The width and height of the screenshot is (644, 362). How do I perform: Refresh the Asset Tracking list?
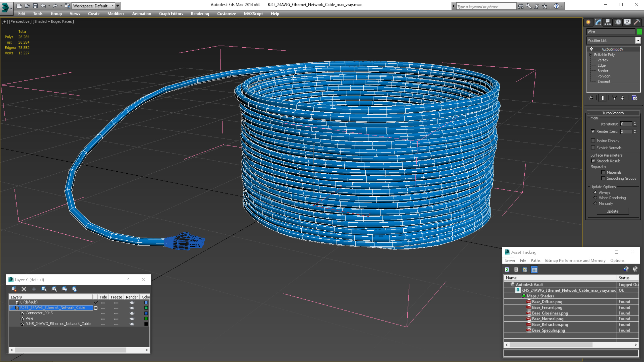point(507,269)
